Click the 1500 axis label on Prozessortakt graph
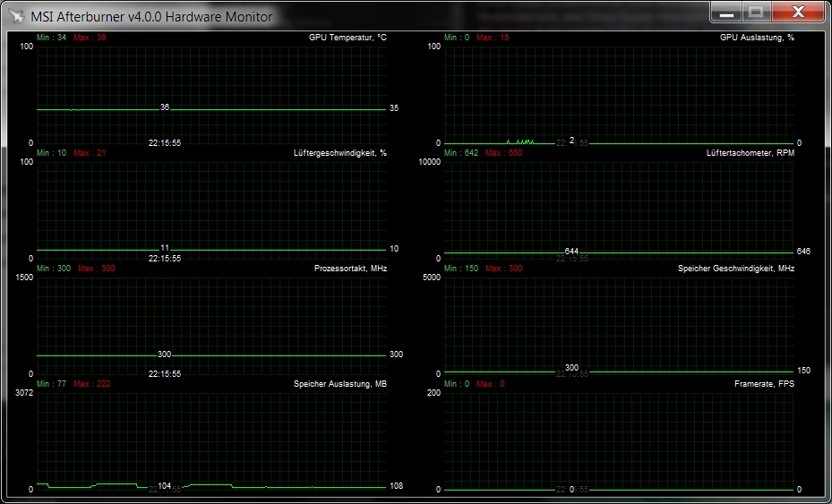Image resolution: width=832 pixels, height=504 pixels. point(24,278)
